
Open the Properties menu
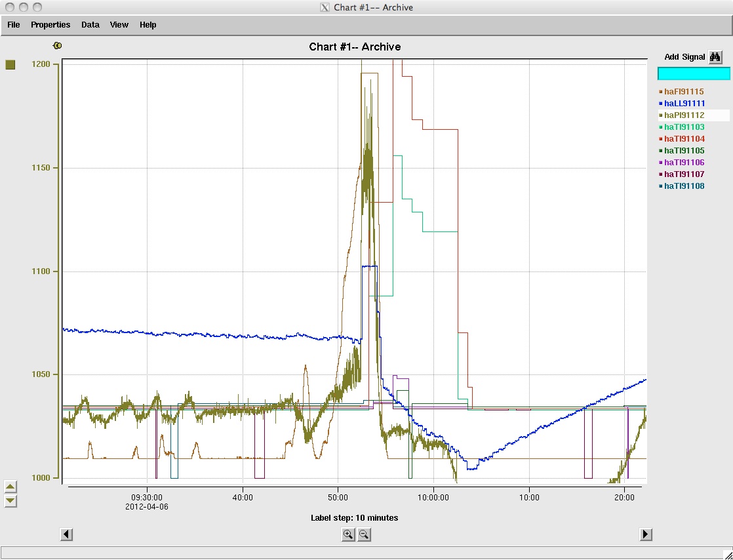pos(50,25)
